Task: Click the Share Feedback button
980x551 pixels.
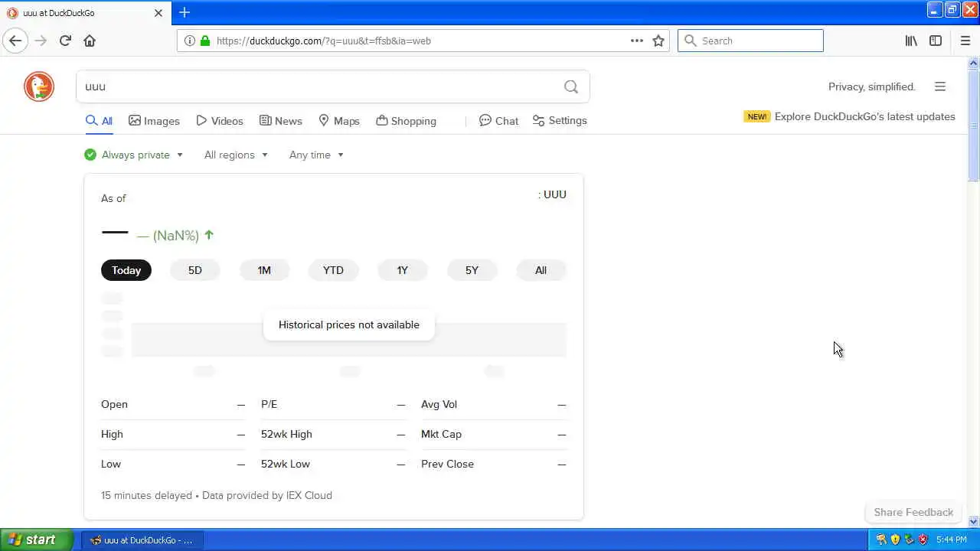Action: click(913, 512)
